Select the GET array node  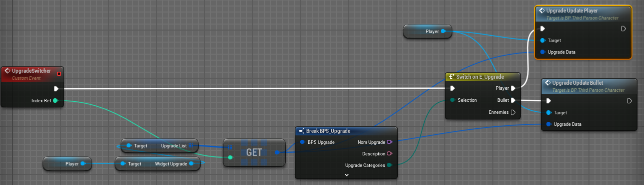[254, 152]
